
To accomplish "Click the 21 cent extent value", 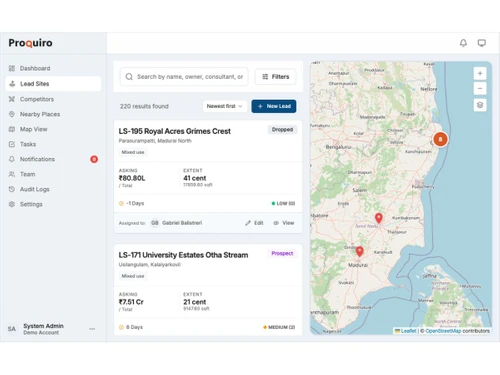I will click(x=195, y=302).
